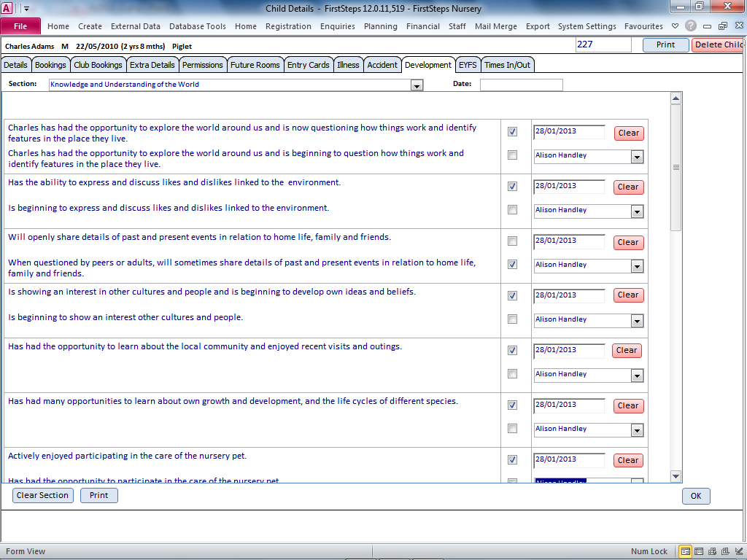
Task: Click Print button next to Delete Child
Action: 665,44
